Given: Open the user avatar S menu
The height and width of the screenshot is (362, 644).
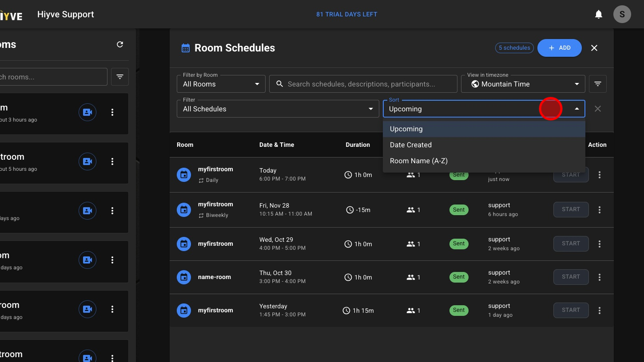Looking at the screenshot, I should coord(622,14).
